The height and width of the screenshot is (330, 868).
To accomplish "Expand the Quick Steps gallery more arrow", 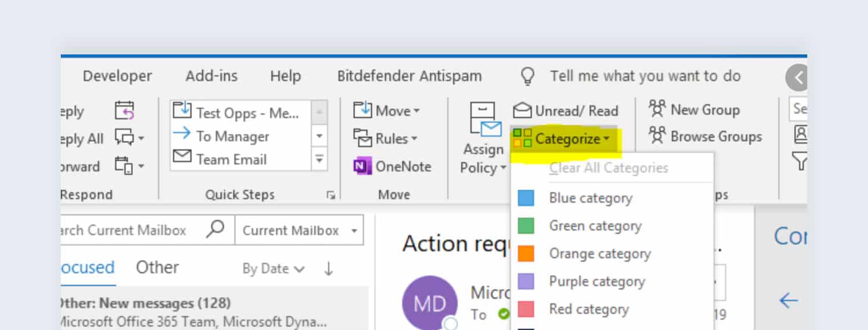I will pos(319,159).
